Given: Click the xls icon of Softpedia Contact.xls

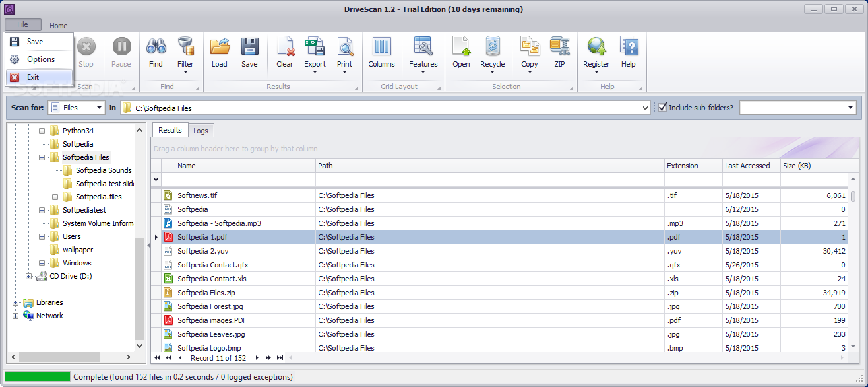Looking at the screenshot, I should coord(168,279).
